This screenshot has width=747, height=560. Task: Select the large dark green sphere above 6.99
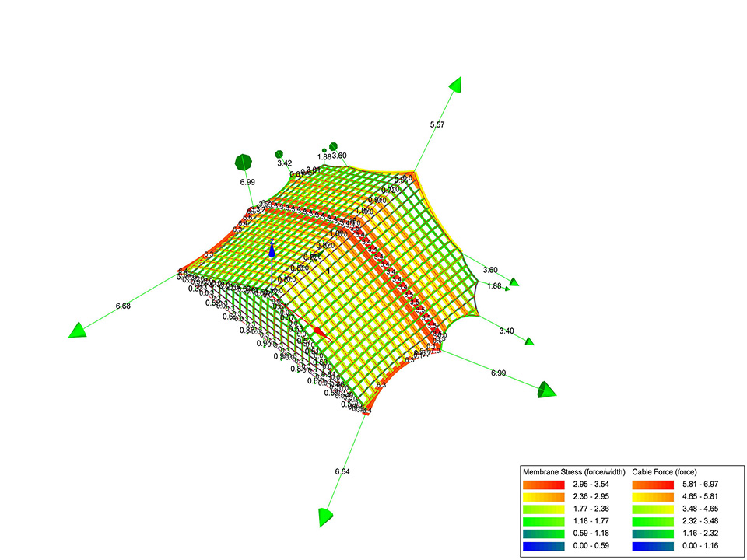tap(244, 163)
